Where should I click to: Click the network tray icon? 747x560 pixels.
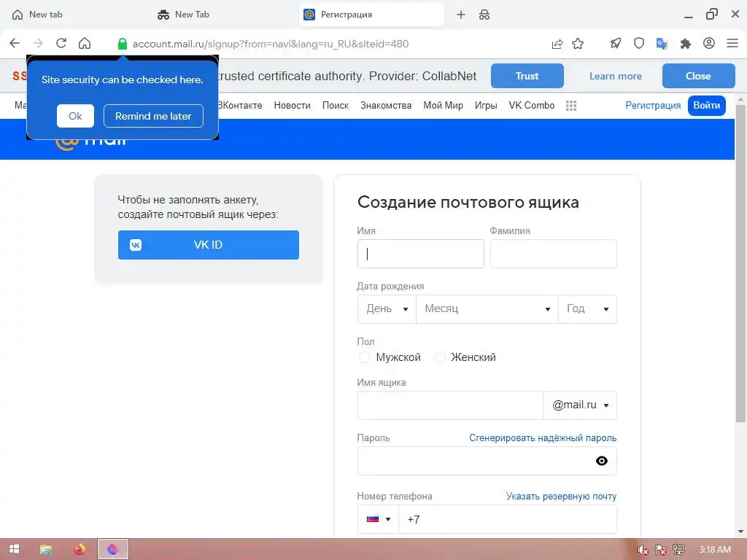tap(678, 550)
